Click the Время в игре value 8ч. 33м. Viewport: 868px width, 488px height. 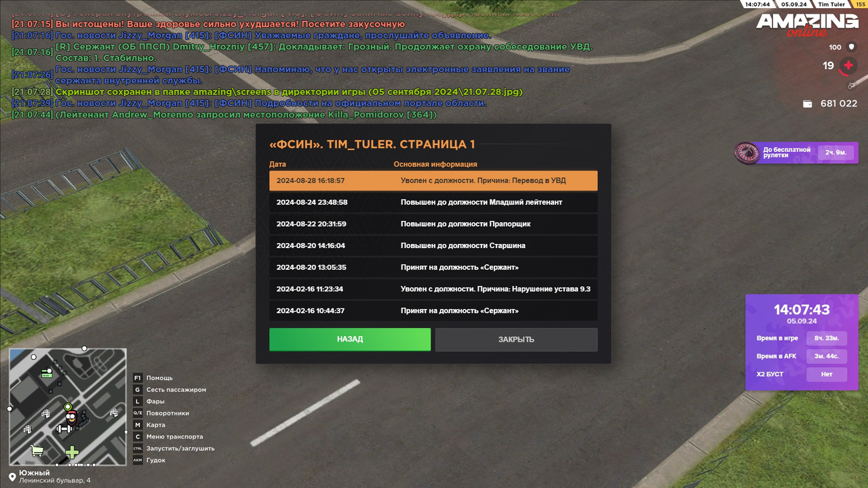[x=827, y=338]
